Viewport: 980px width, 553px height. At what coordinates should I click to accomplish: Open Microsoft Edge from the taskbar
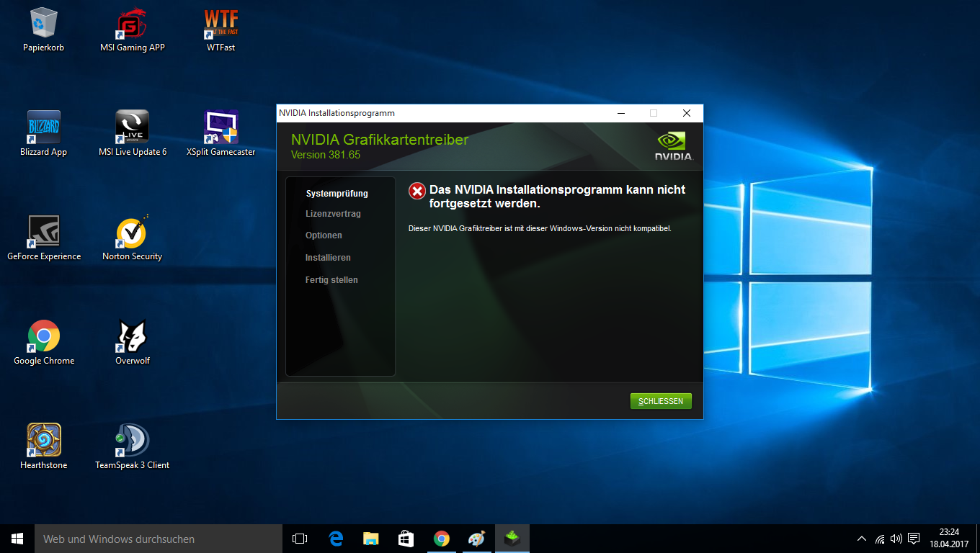click(335, 539)
